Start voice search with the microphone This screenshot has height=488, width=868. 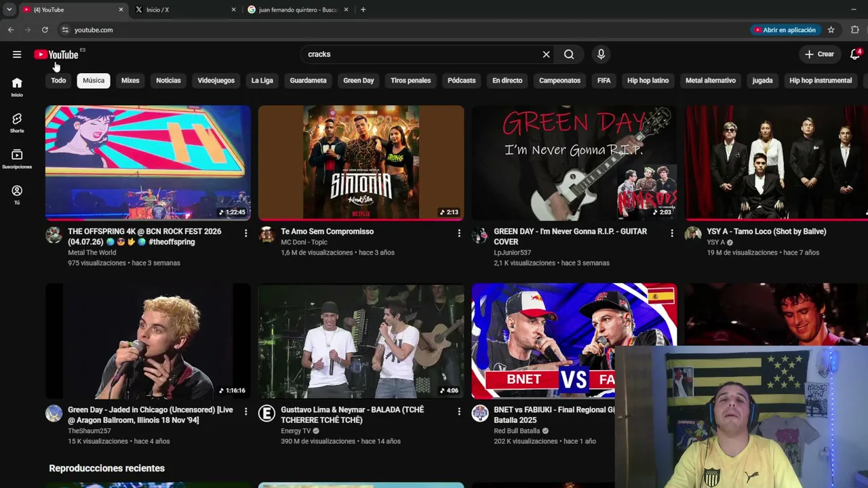tap(601, 54)
